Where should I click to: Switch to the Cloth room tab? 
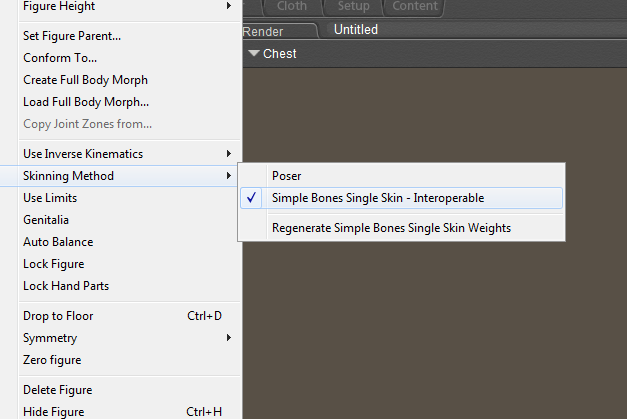pos(292,7)
